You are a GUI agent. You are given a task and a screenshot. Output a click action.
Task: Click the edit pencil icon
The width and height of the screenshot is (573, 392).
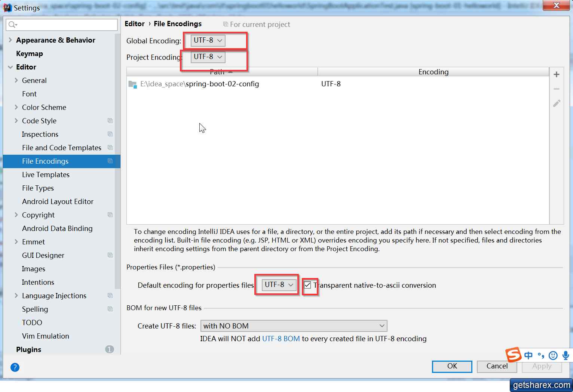pyautogui.click(x=557, y=104)
